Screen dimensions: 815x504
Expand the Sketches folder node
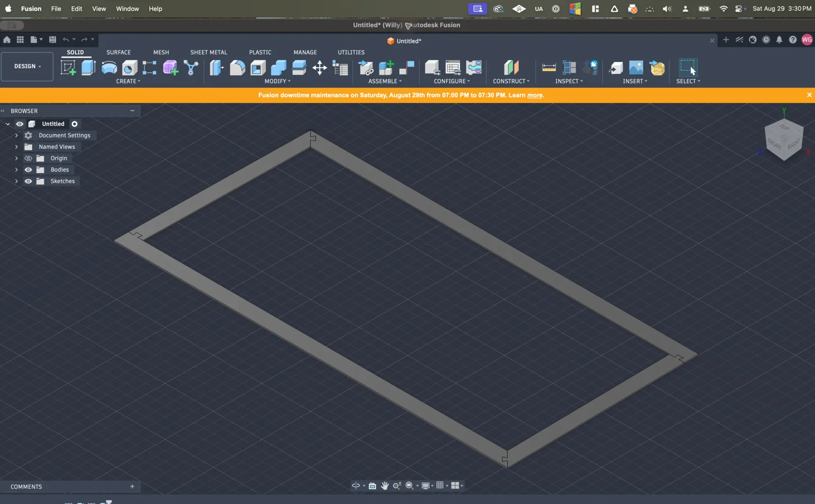[x=16, y=181]
